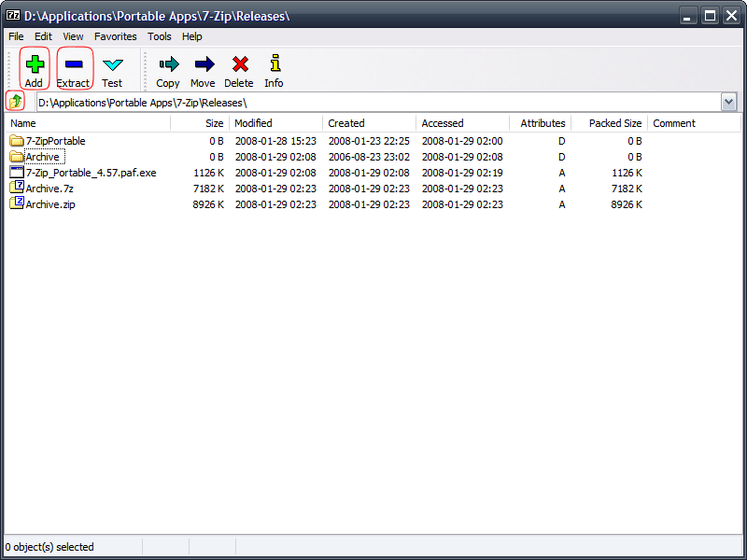Open the Help menu
The image size is (747, 560).
coord(192,36)
